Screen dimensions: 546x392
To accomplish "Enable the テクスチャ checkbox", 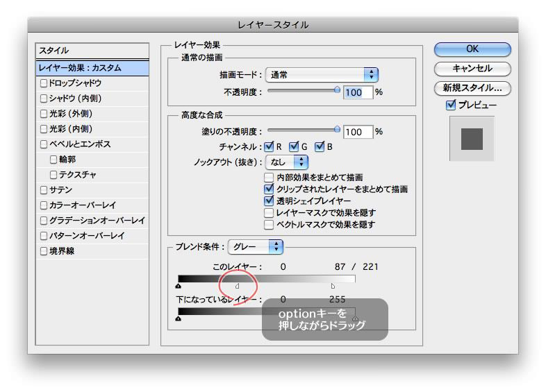I will 53,175.
